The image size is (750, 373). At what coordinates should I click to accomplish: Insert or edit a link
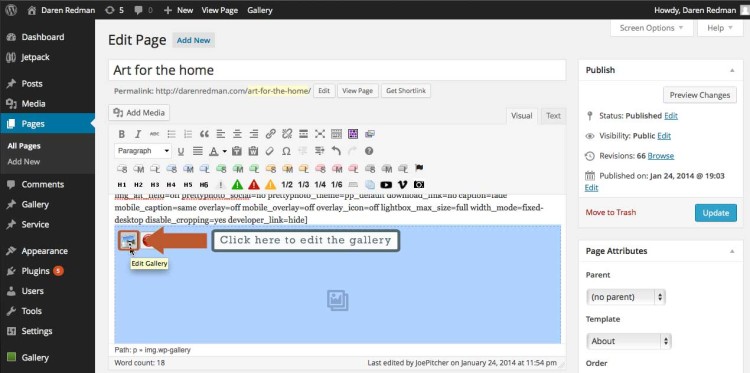click(271, 134)
